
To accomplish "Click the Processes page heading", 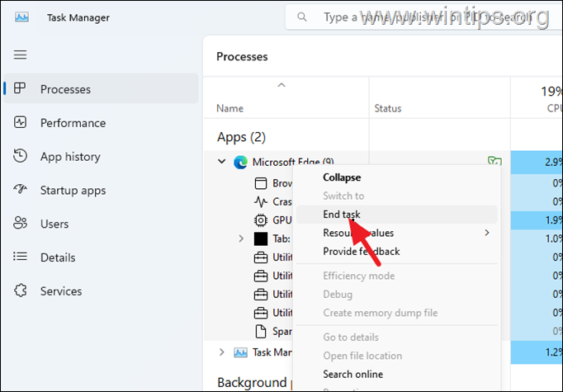I will (x=242, y=57).
